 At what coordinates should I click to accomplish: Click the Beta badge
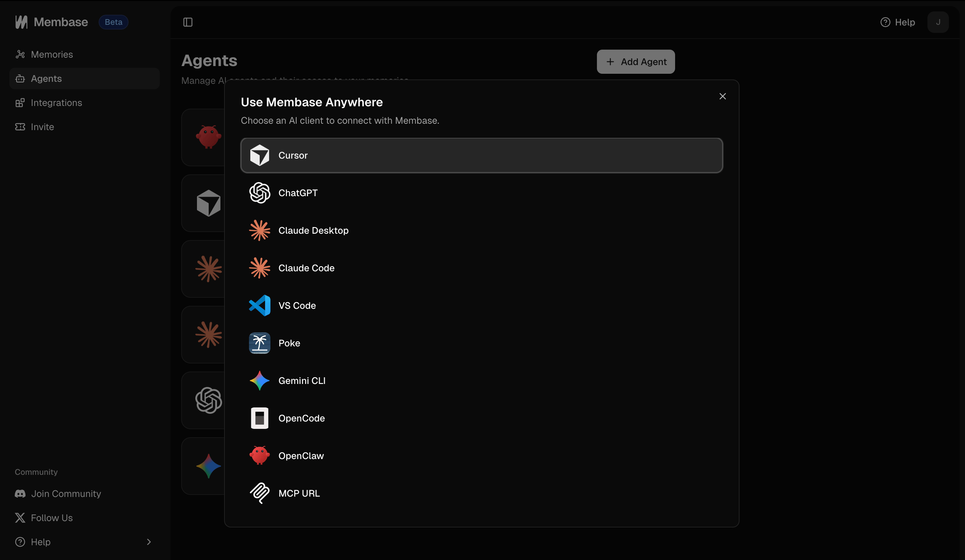[x=113, y=22]
